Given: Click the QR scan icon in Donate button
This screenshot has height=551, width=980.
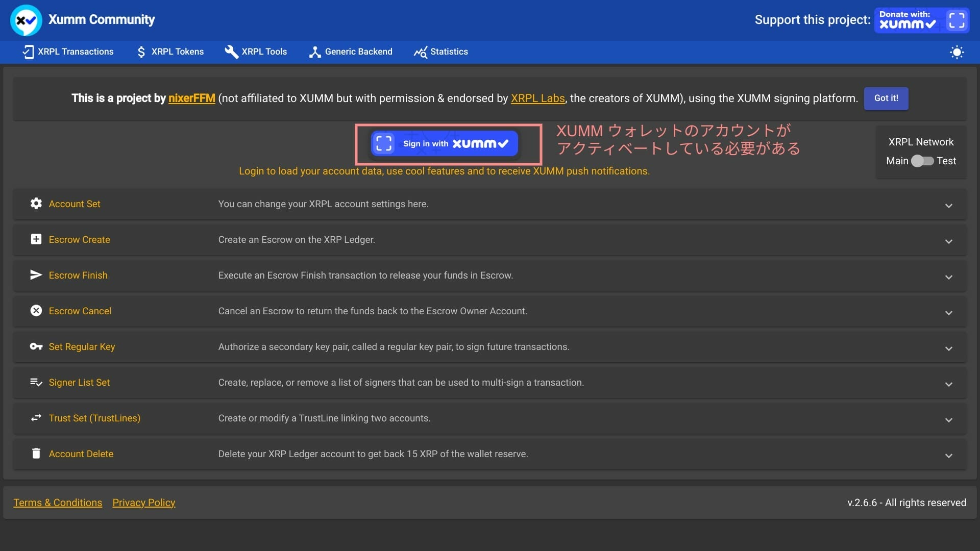Looking at the screenshot, I should click(x=957, y=20).
